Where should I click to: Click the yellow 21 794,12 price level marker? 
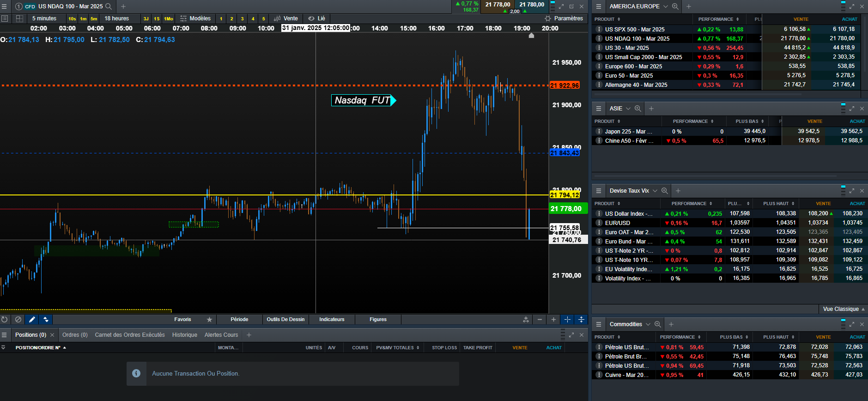(x=565, y=195)
